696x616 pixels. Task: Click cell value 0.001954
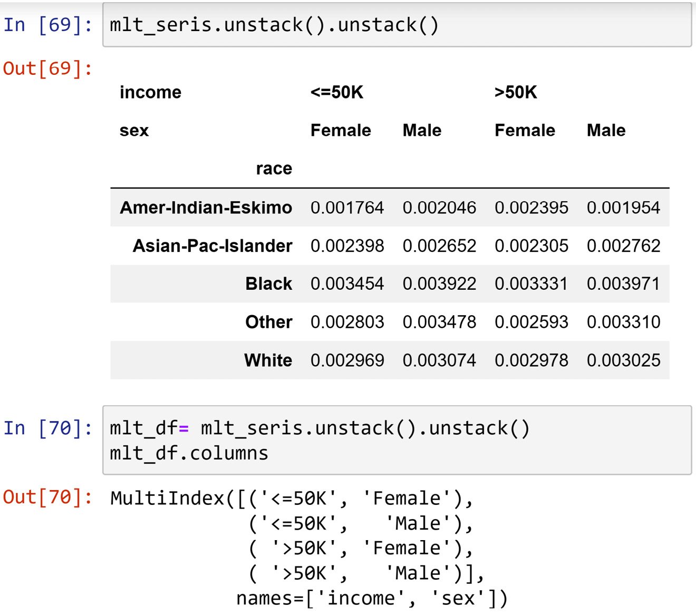pos(623,207)
